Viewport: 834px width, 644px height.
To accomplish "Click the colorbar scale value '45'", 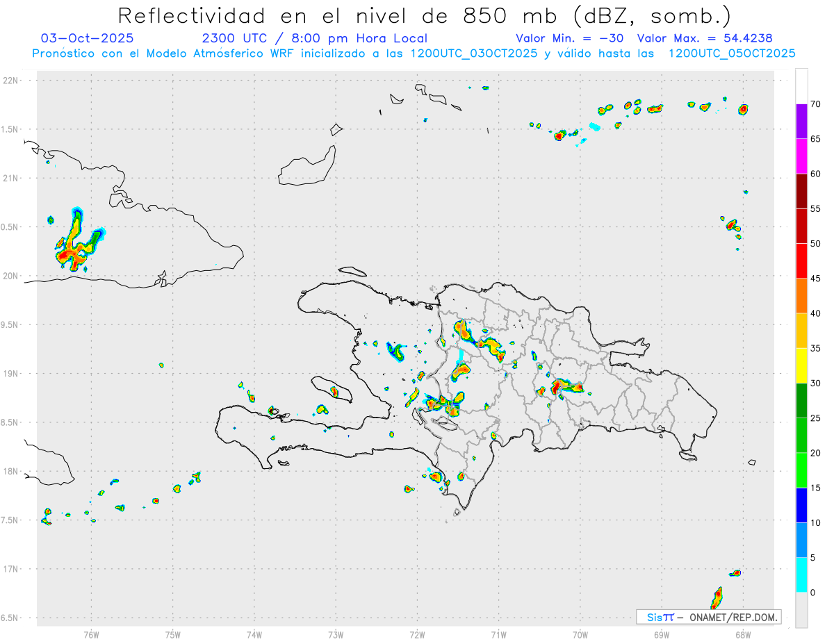I will click(x=816, y=279).
